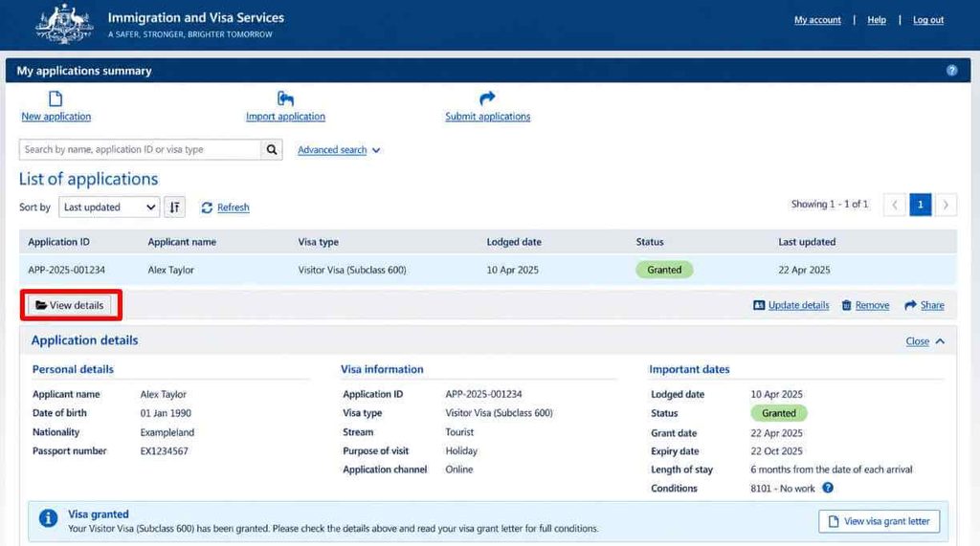This screenshot has width=980, height=546.
Task: Click the Important dates section heading
Action: [689, 369]
